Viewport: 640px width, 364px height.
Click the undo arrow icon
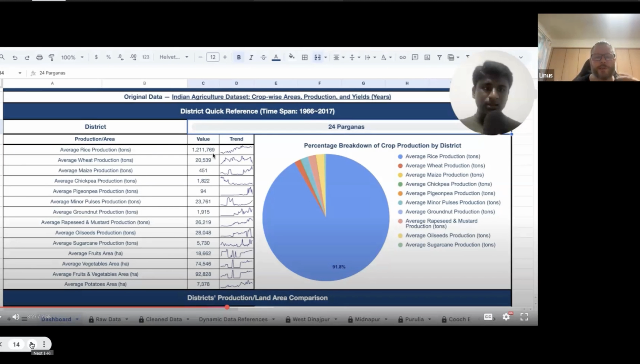(x=15, y=57)
